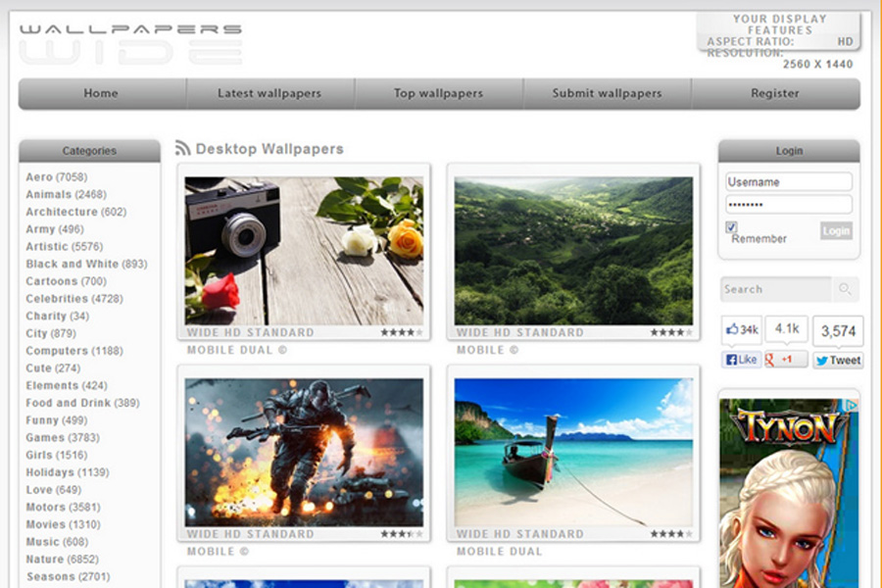882x588 pixels.
Task: Rate the beach boat wallpaper stars
Action: (x=671, y=534)
